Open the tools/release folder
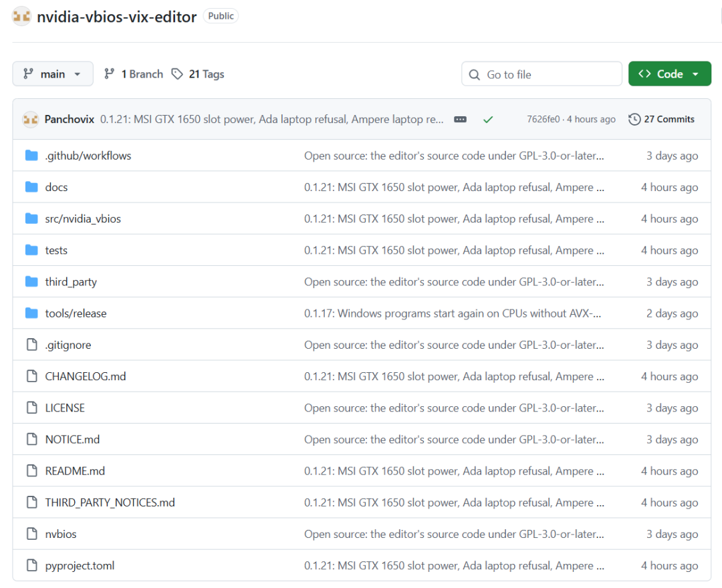Screen dimensions: 722x588 click(76, 313)
